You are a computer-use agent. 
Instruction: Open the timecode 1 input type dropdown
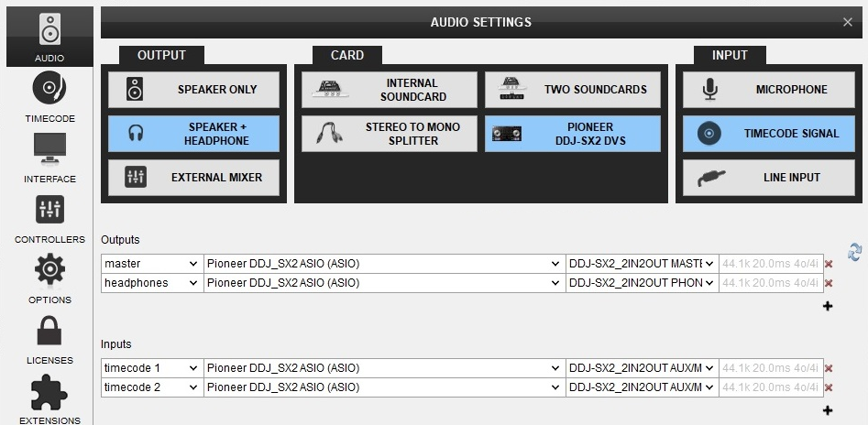coord(152,368)
